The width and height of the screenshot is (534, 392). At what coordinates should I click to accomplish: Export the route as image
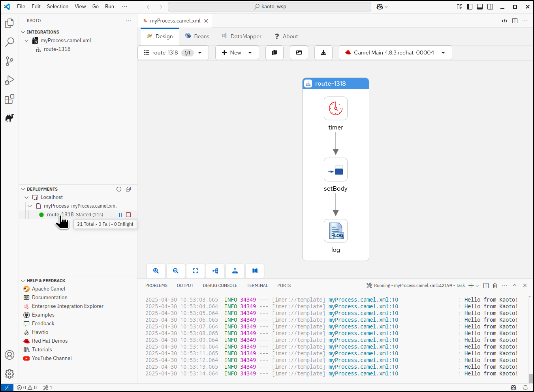[299, 53]
